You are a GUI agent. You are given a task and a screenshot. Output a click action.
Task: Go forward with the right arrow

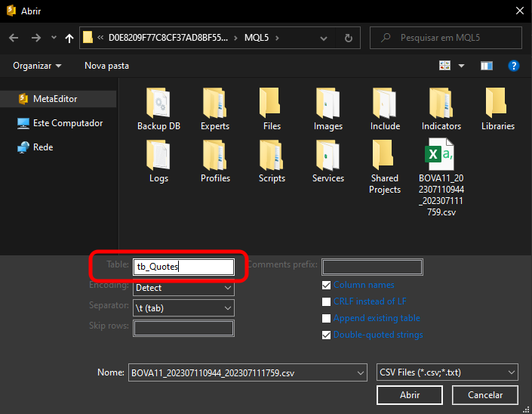pyautogui.click(x=35, y=38)
